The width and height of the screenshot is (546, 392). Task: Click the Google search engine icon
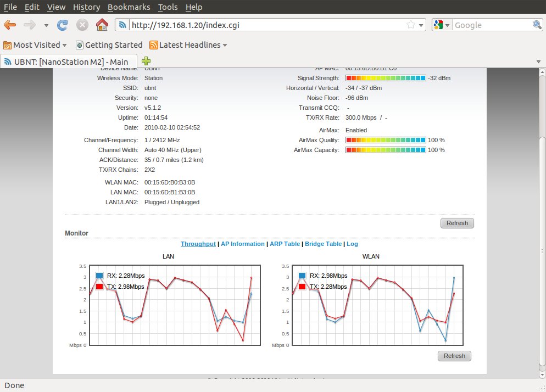click(x=438, y=25)
